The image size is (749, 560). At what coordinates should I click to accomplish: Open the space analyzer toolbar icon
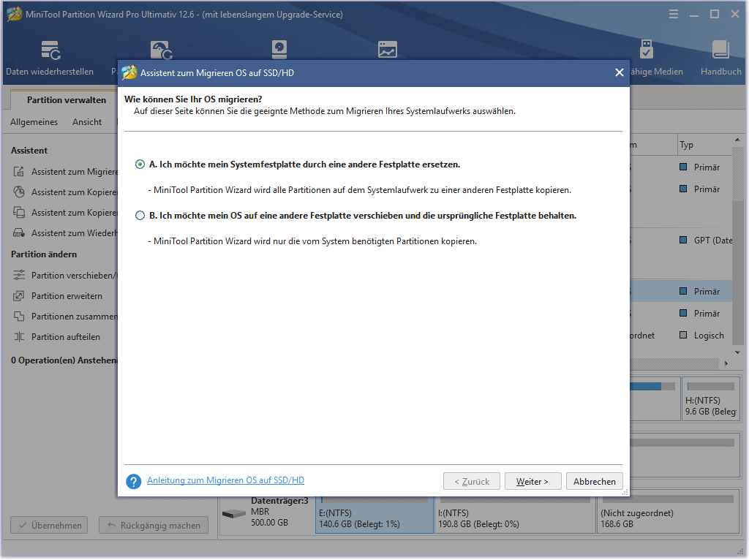(388, 49)
